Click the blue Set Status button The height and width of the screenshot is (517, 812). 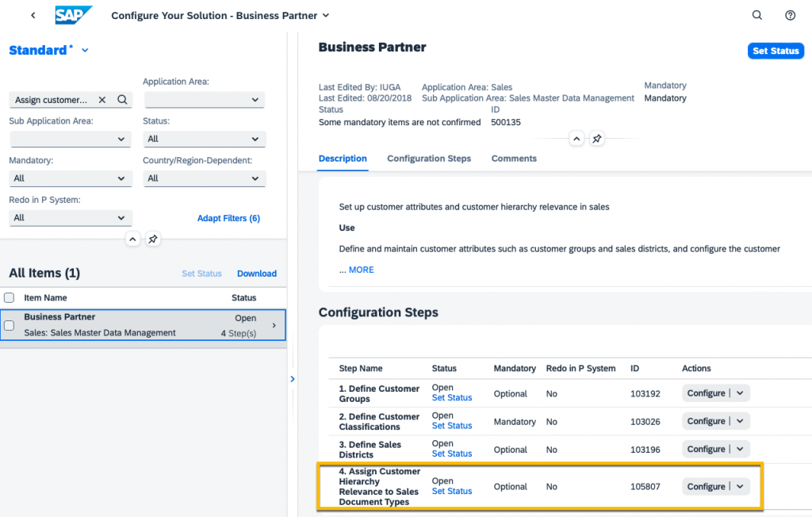[x=776, y=51]
